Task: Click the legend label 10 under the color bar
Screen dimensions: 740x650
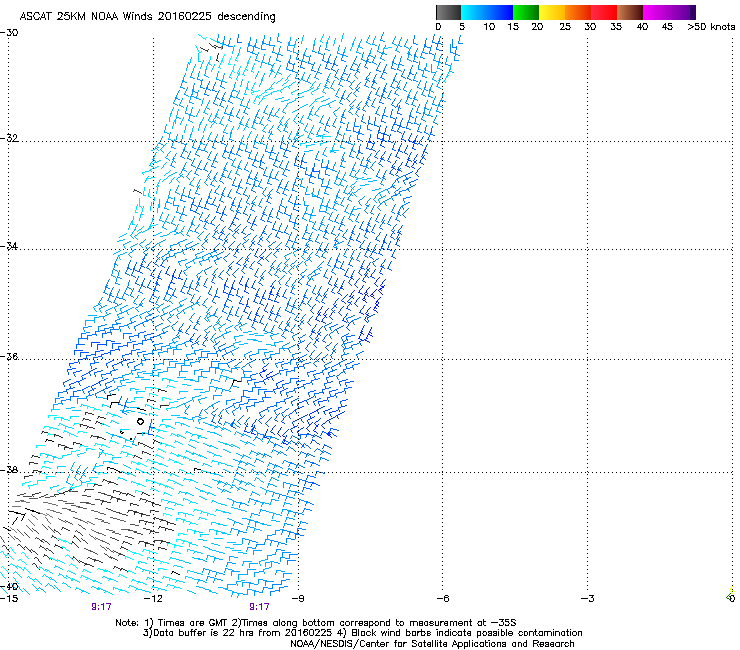Action: tap(489, 27)
